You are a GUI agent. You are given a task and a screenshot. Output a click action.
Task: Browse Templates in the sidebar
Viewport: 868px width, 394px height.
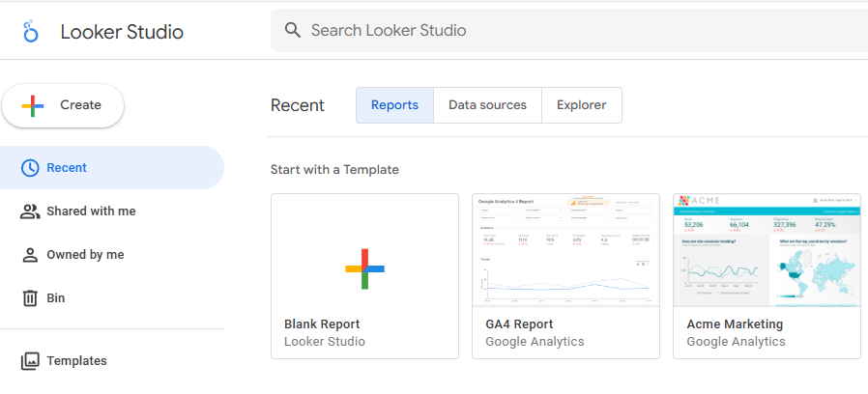pos(112,361)
